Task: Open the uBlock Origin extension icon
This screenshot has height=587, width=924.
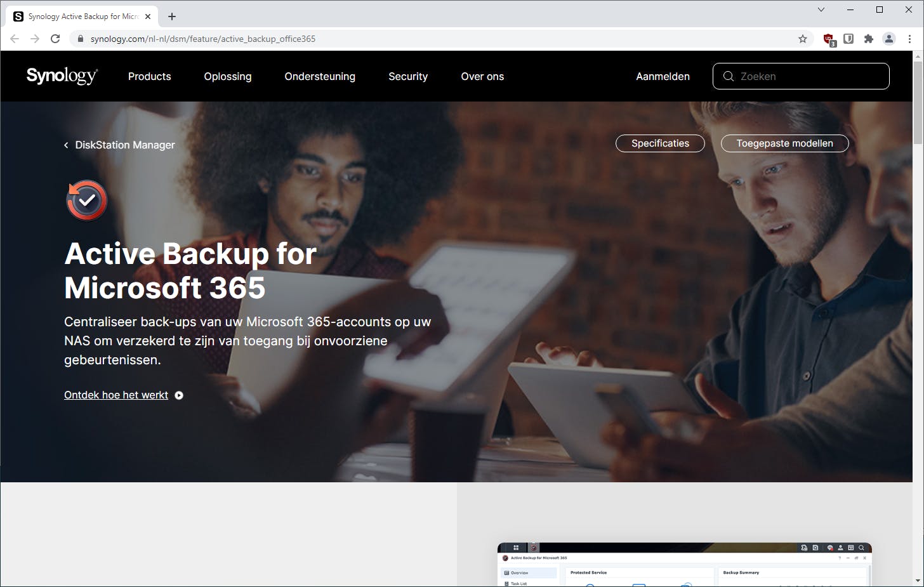Action: point(828,39)
